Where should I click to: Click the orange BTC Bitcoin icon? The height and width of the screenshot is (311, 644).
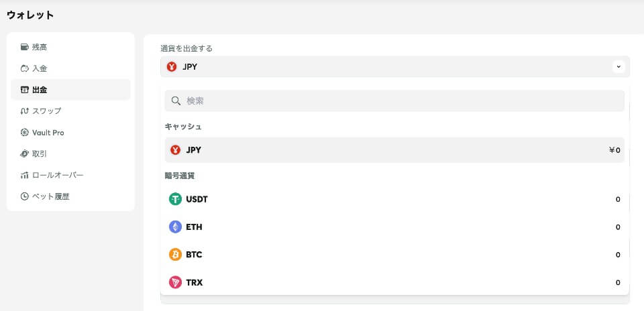pyautogui.click(x=176, y=255)
